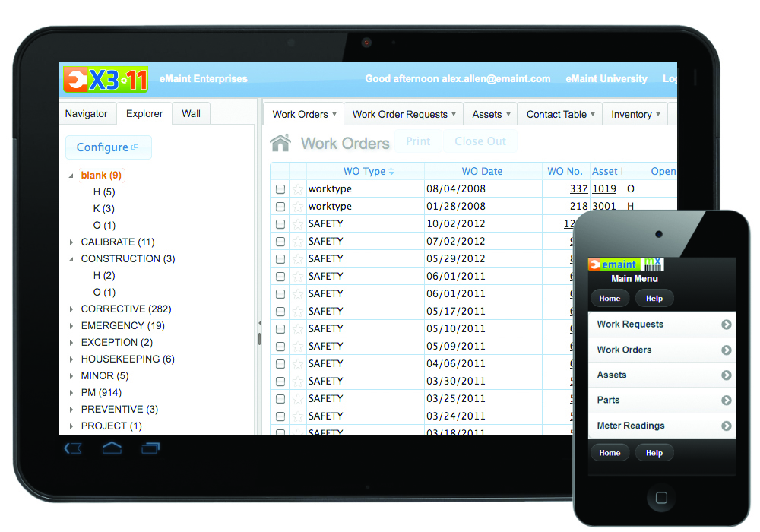This screenshot has height=532, width=760.
Task: Open asset 1019 link
Action: 604,189
